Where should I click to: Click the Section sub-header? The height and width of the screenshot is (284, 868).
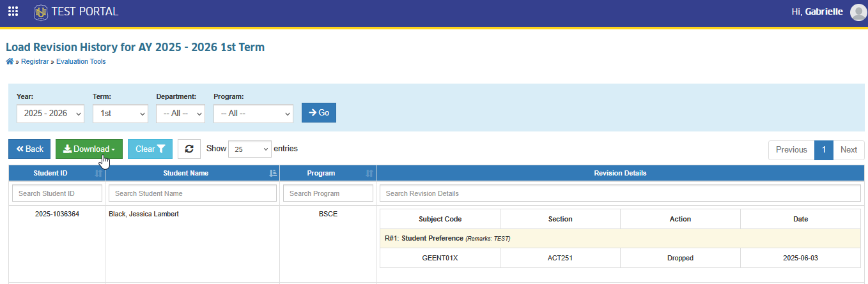(x=561, y=219)
